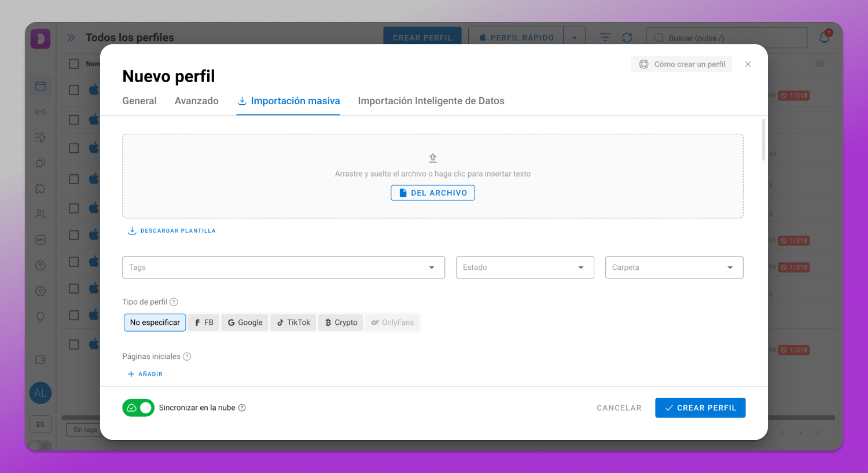This screenshot has width=868, height=473.
Task: Toggle Sincronizar en la nube switch
Action: tap(138, 408)
